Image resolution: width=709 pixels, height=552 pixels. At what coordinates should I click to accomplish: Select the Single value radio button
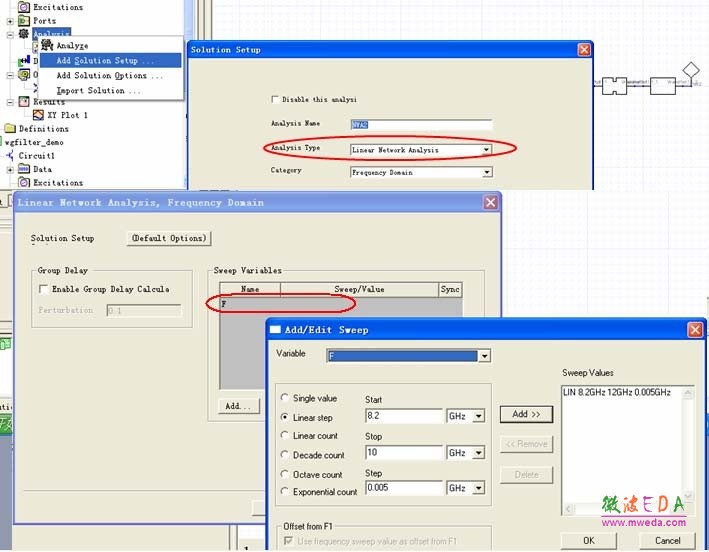[x=284, y=397]
